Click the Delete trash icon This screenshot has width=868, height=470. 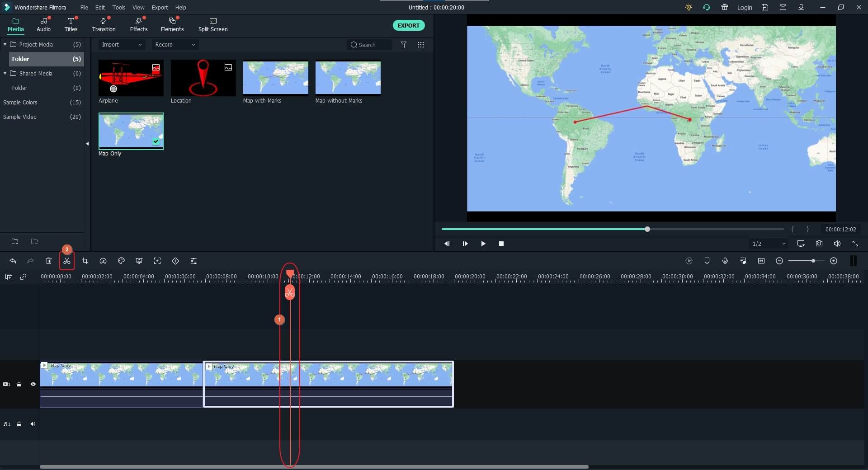[x=49, y=261]
